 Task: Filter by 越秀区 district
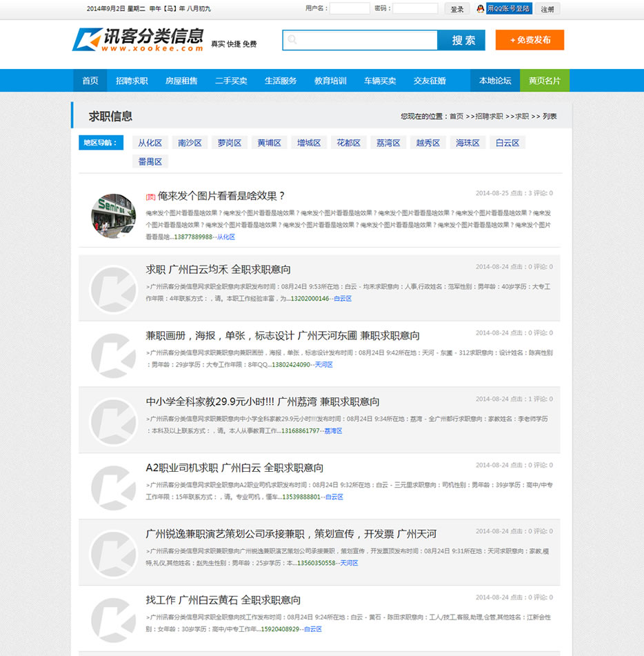(x=428, y=143)
